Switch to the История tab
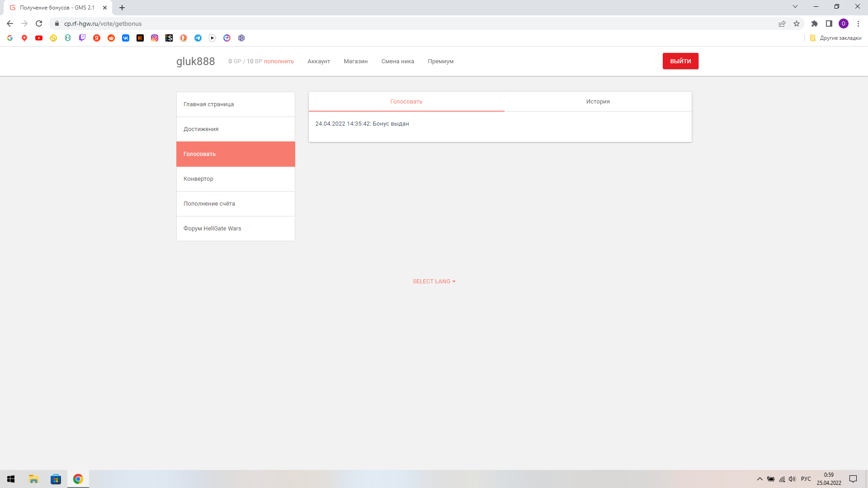This screenshot has height=488, width=868. point(598,102)
